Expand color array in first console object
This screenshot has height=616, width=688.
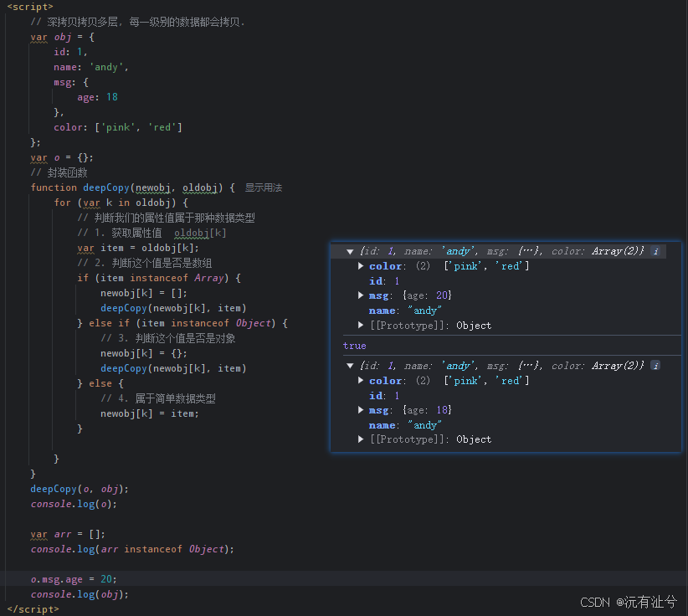point(361,266)
